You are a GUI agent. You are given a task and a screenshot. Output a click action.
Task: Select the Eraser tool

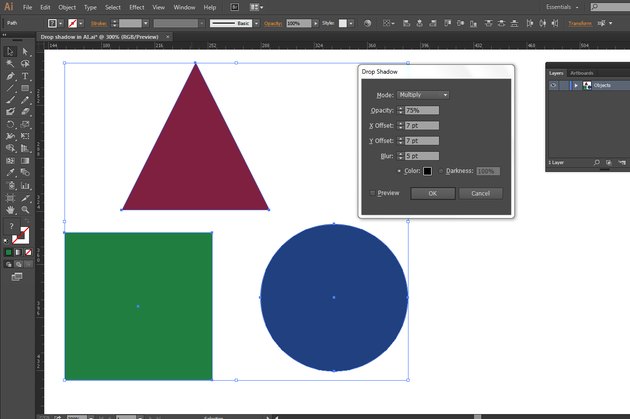(x=25, y=112)
